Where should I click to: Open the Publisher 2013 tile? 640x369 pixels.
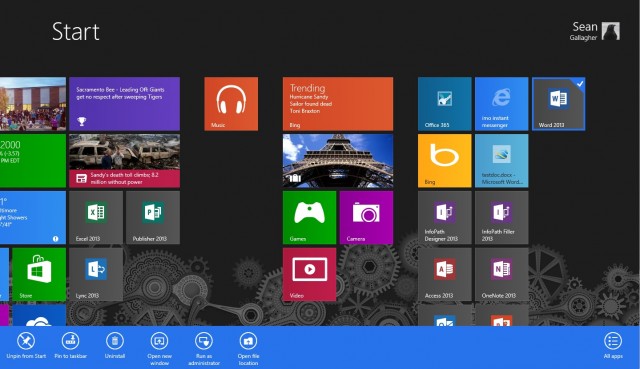point(153,218)
